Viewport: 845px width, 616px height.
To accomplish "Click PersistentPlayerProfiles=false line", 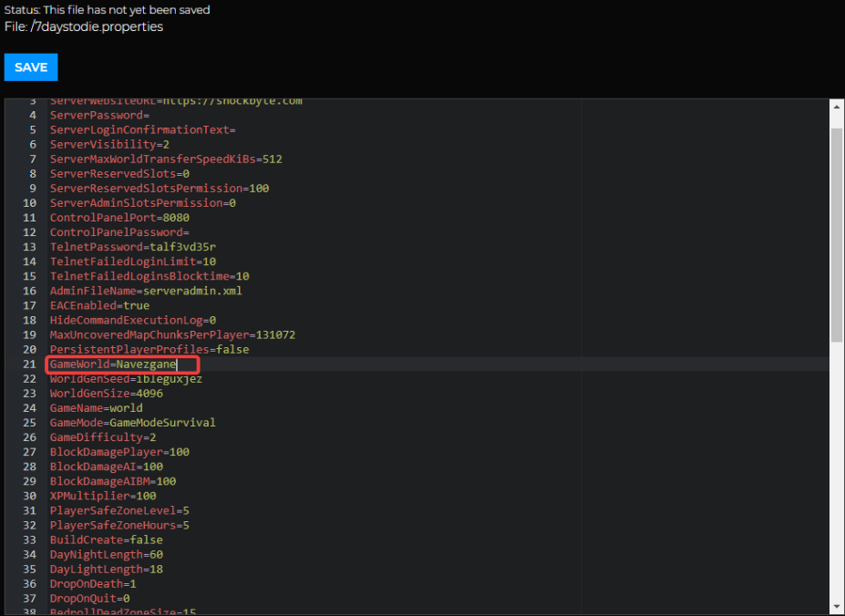I will (149, 349).
